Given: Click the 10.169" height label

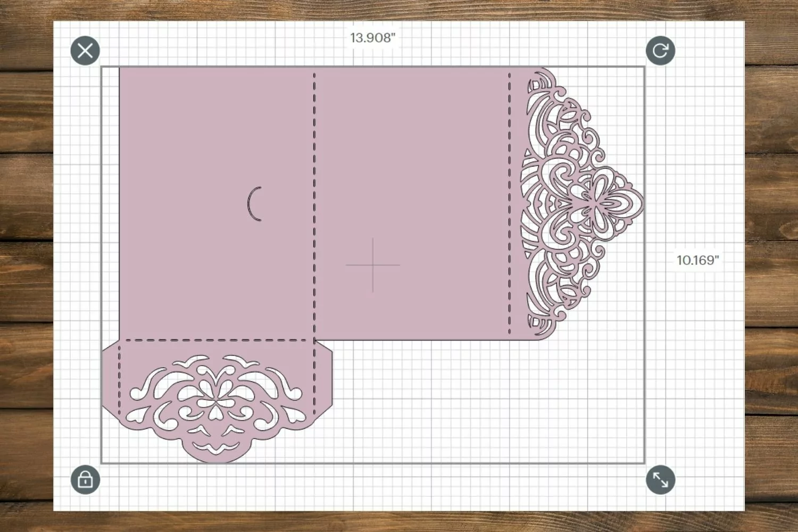Looking at the screenshot, I should click(x=697, y=260).
